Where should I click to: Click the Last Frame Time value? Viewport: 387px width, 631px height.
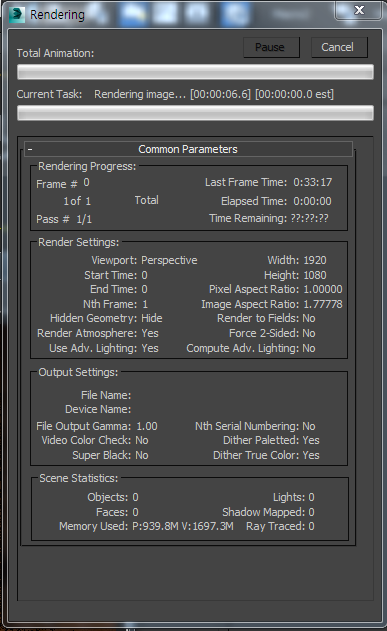[313, 182]
